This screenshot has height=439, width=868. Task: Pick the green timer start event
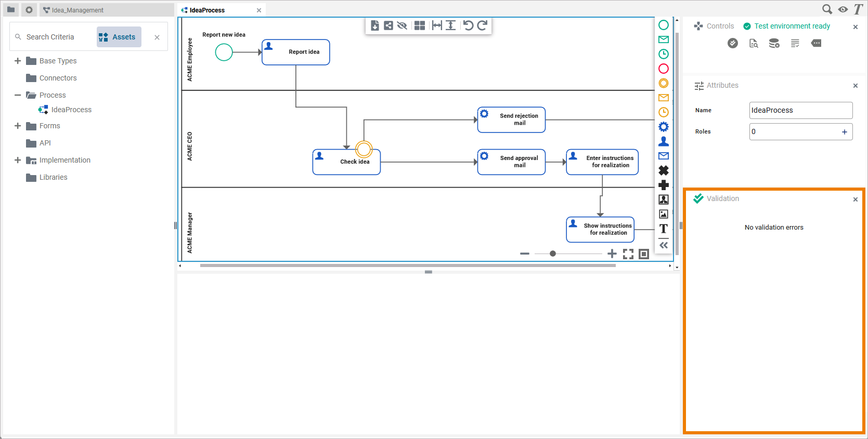click(664, 54)
